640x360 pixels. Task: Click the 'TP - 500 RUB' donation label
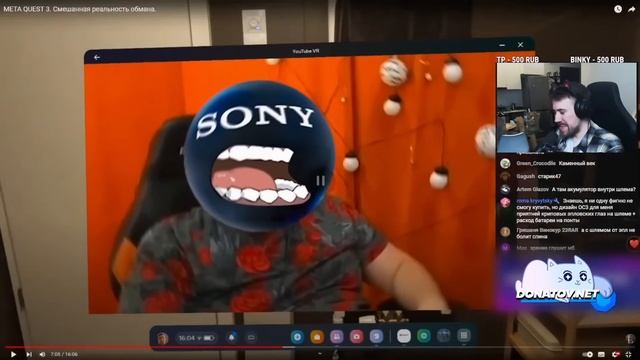tap(518, 60)
